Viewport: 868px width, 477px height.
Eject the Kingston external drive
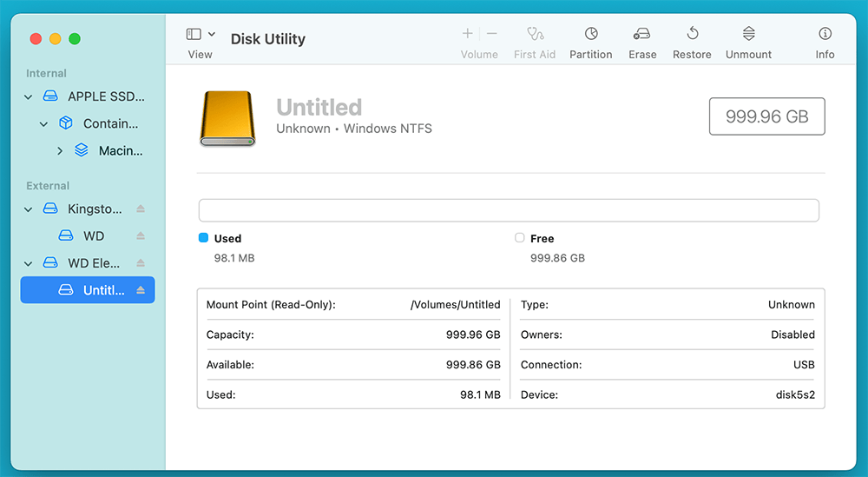click(x=141, y=209)
